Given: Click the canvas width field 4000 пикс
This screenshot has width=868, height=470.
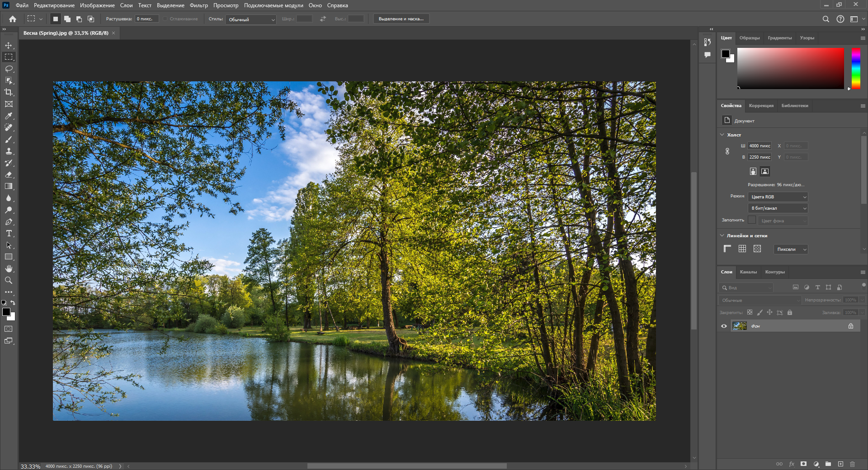Looking at the screenshot, I should coord(759,146).
